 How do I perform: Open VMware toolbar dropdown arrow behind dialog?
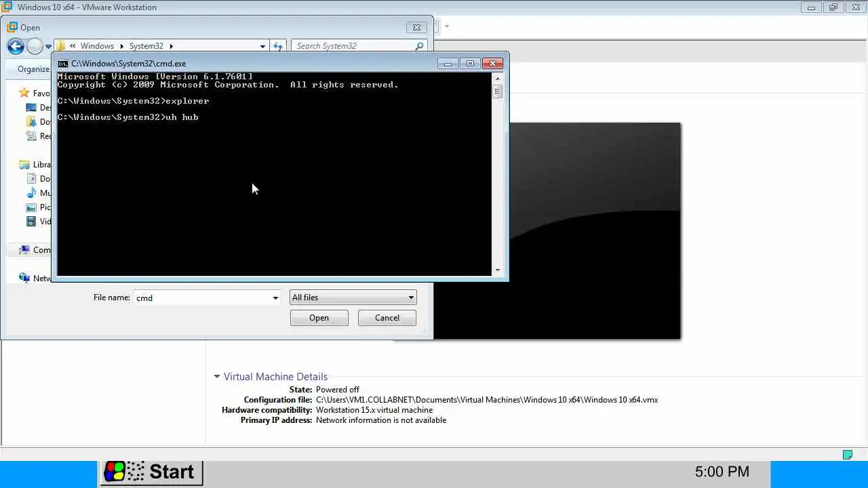click(447, 27)
